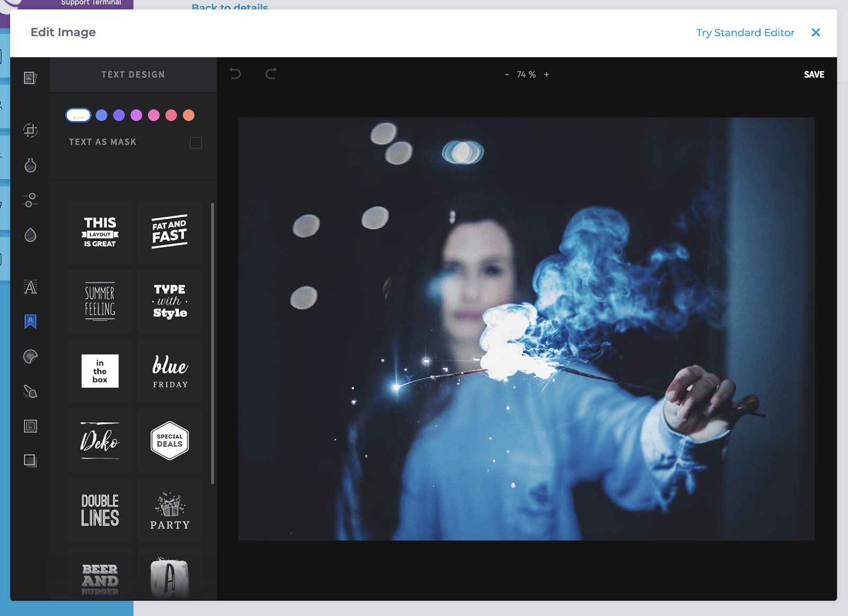
Task: Redo the last edit
Action: [271, 74]
